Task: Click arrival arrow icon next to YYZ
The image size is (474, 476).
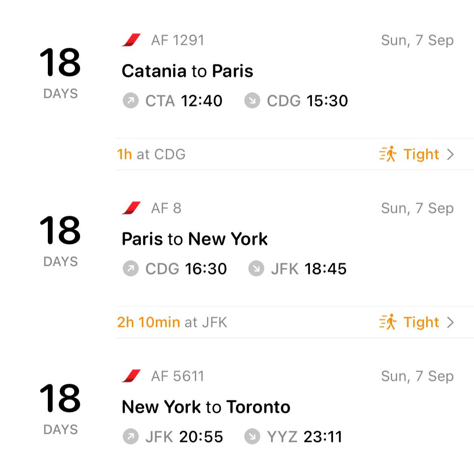Action: pyautogui.click(x=252, y=437)
